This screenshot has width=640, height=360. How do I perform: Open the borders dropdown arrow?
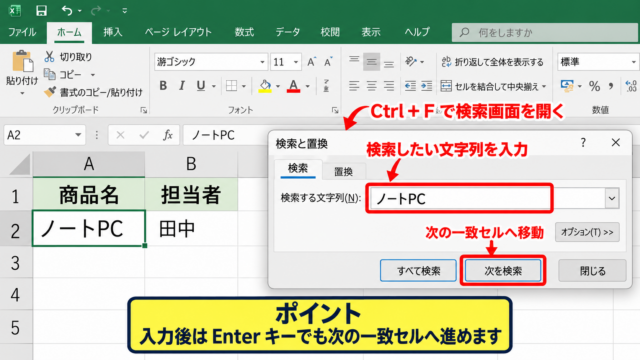(x=244, y=86)
